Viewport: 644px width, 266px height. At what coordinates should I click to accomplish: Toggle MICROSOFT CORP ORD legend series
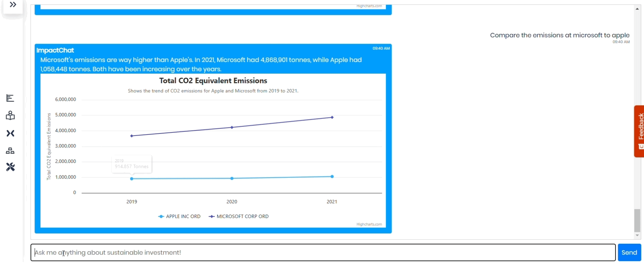239,216
